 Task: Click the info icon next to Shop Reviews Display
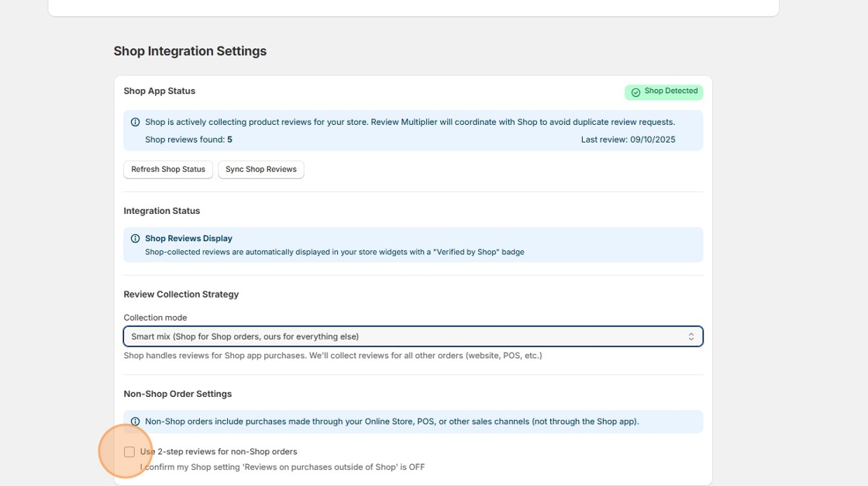(x=133, y=238)
